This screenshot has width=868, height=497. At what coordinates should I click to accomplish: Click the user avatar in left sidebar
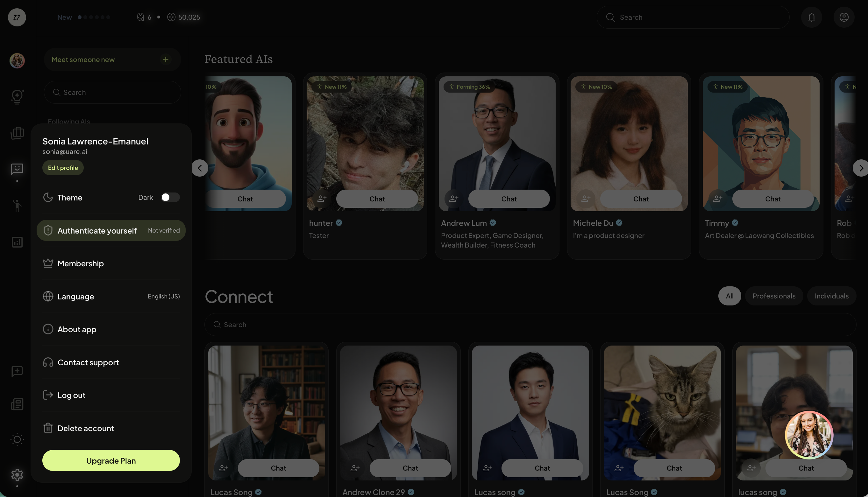click(17, 61)
